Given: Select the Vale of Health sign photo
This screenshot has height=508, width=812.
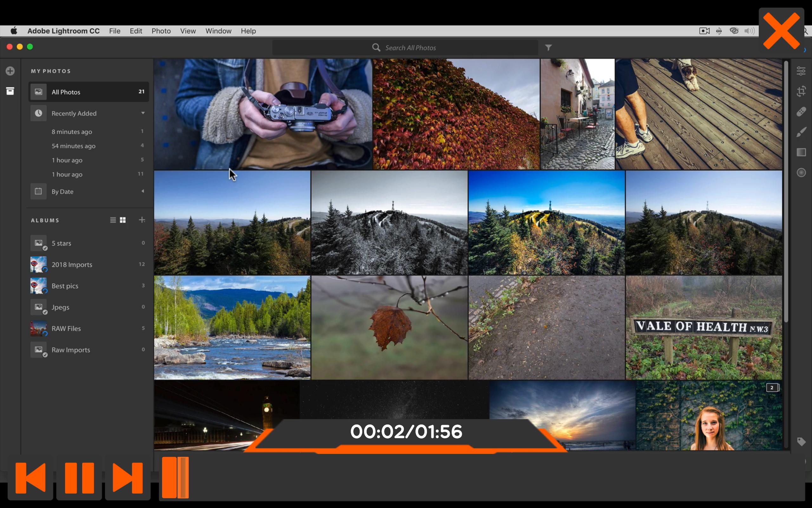Looking at the screenshot, I should pos(704,328).
